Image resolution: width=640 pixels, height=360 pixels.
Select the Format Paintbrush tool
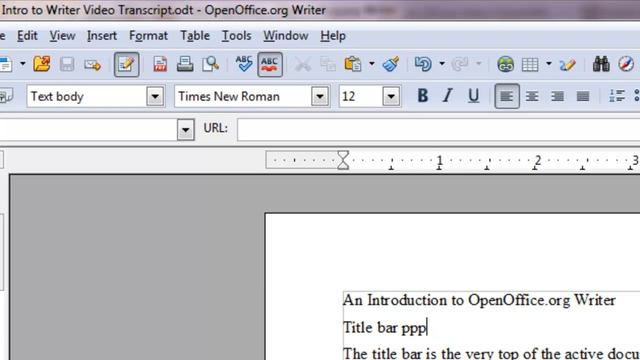click(x=391, y=64)
